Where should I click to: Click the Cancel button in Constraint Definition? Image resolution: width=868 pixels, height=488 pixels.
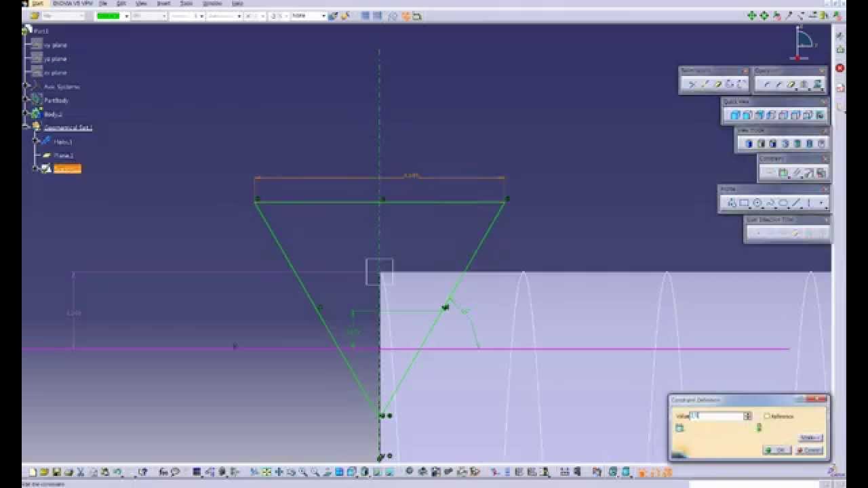point(809,450)
